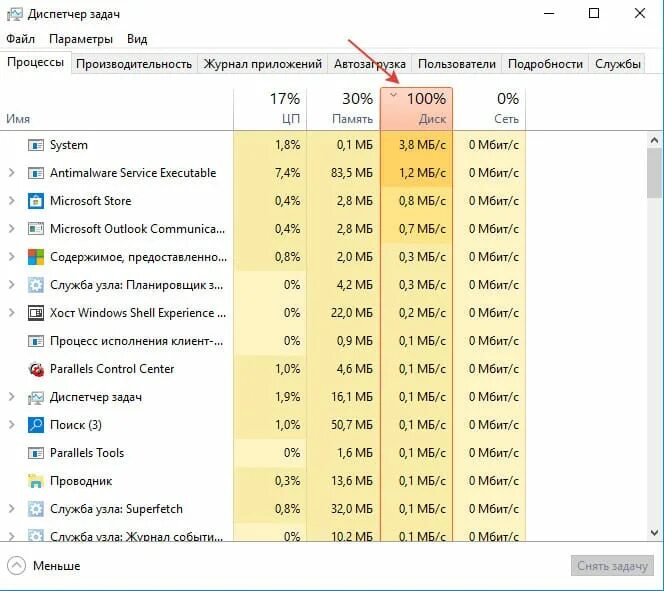Click the Task Manager title bar icon
The height and width of the screenshot is (591, 664).
coord(14,14)
